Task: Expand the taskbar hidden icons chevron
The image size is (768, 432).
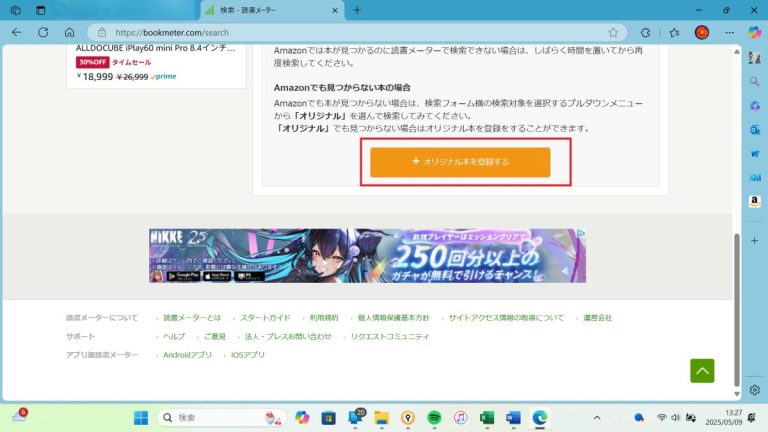Action: coord(597,417)
